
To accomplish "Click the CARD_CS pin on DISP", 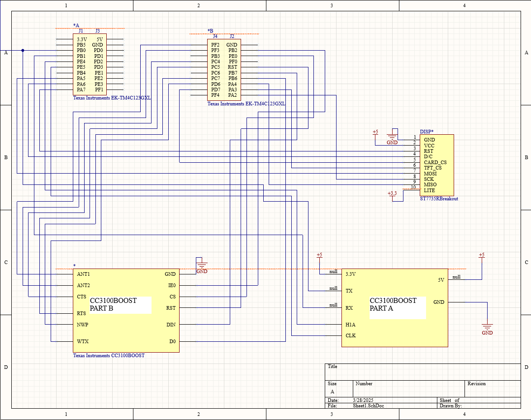I will click(x=435, y=162).
